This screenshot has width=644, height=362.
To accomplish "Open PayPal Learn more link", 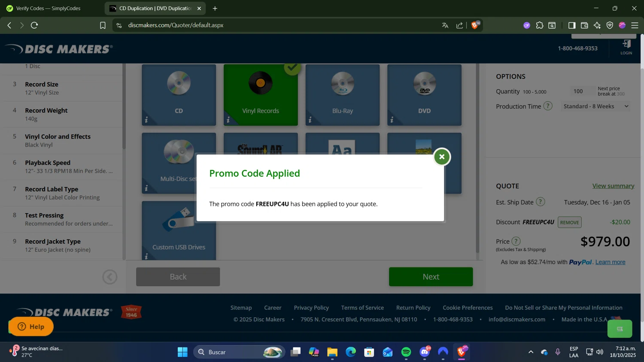I will (x=610, y=262).
